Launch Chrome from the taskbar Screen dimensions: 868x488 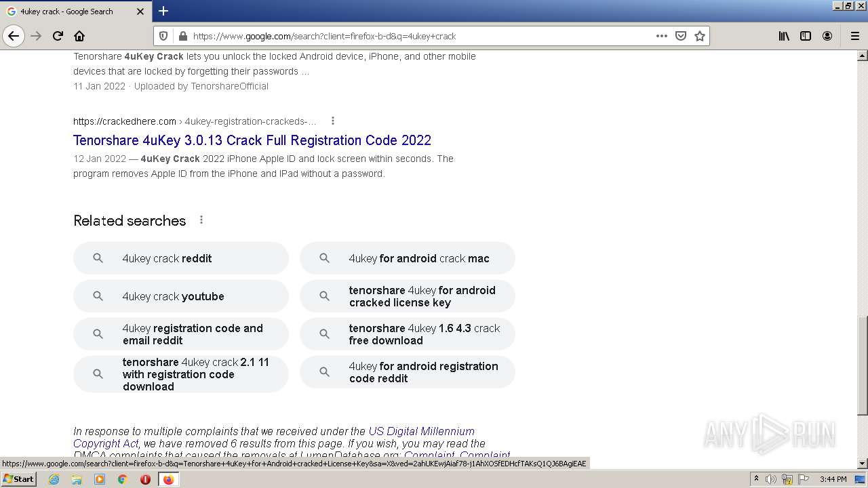(123, 479)
